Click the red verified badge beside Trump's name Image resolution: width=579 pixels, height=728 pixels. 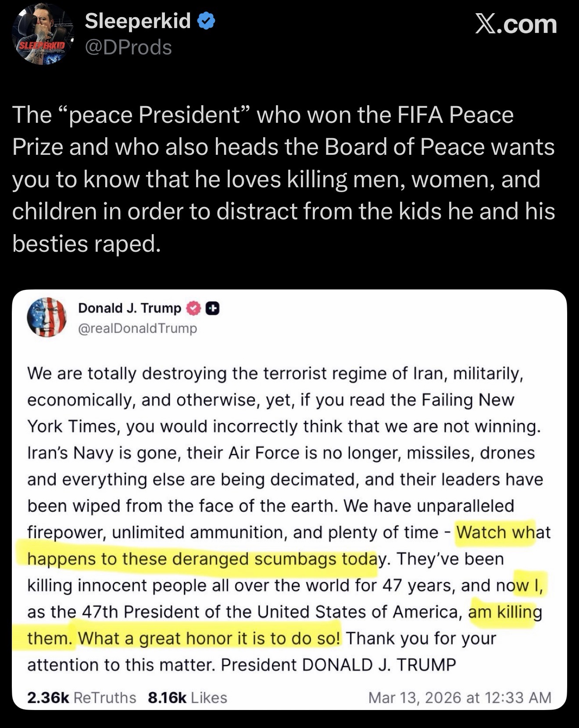(193, 309)
